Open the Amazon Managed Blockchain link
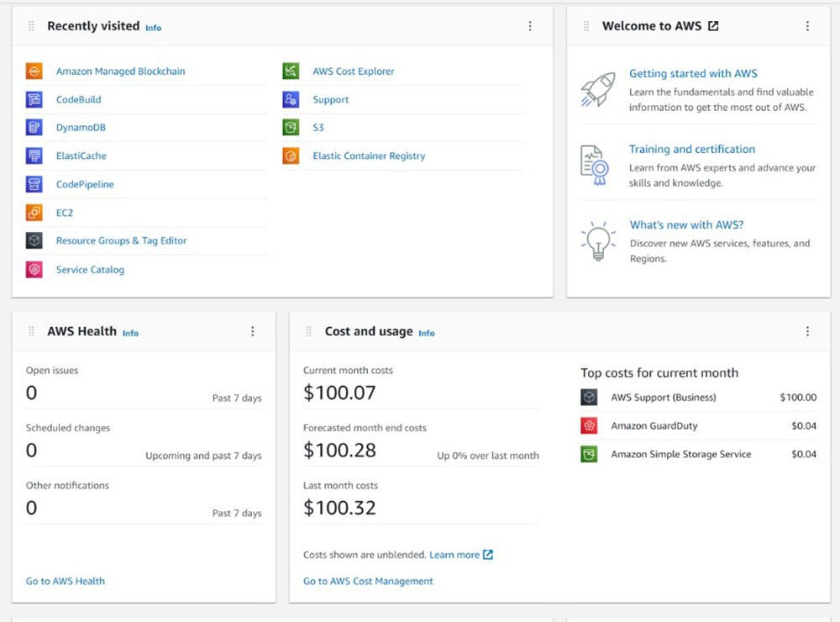This screenshot has height=622, width=840. pyautogui.click(x=120, y=71)
